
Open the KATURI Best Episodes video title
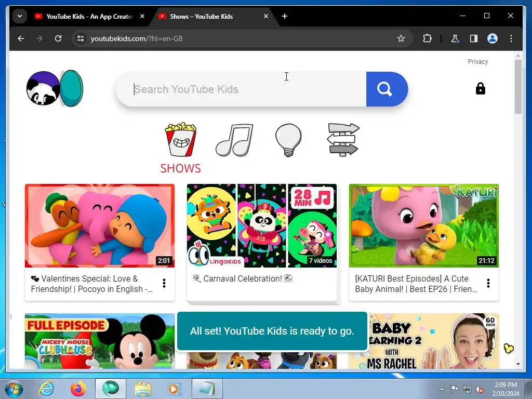(416, 284)
